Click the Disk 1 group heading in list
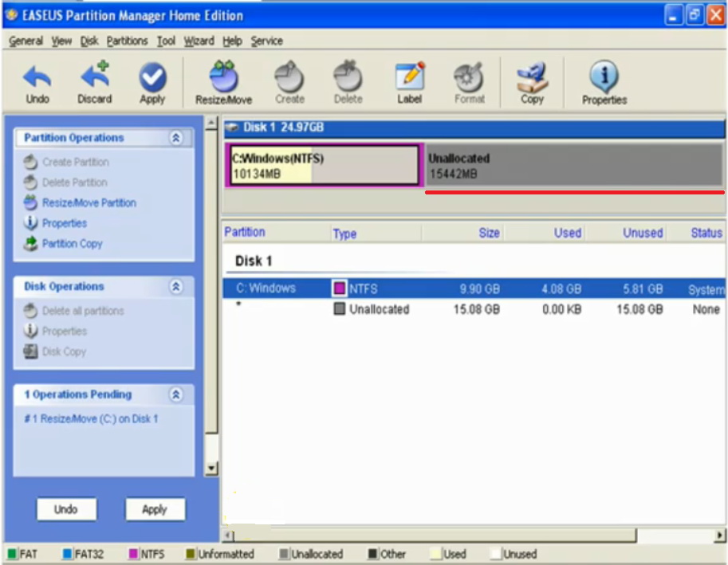 [254, 261]
